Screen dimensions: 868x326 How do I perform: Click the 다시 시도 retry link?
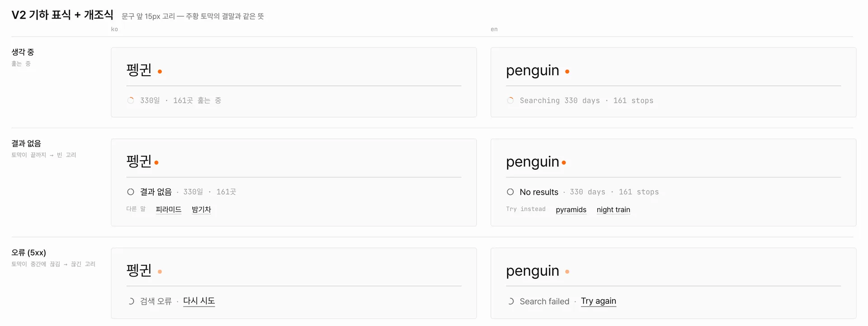pos(199,301)
